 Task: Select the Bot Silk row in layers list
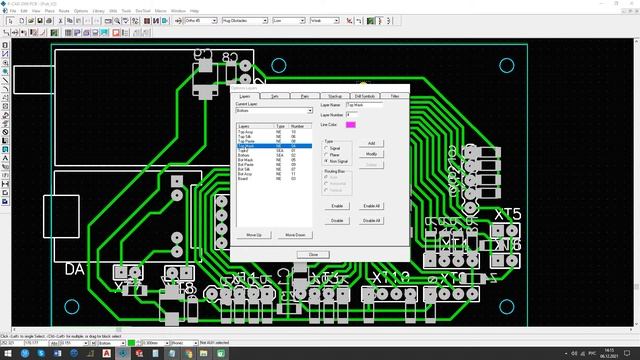coord(274,169)
